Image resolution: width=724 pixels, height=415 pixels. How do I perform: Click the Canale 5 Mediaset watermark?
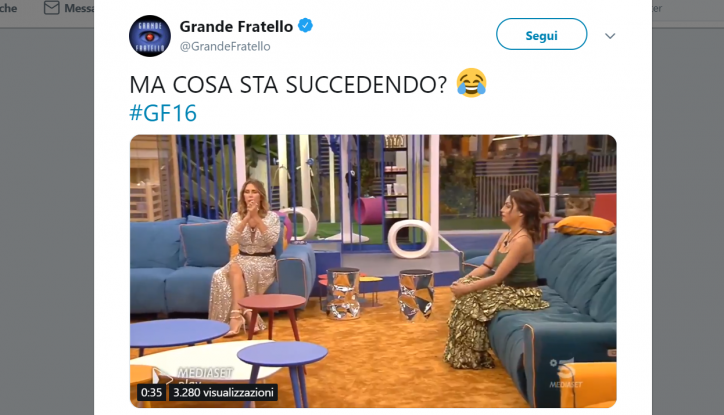pos(566,373)
